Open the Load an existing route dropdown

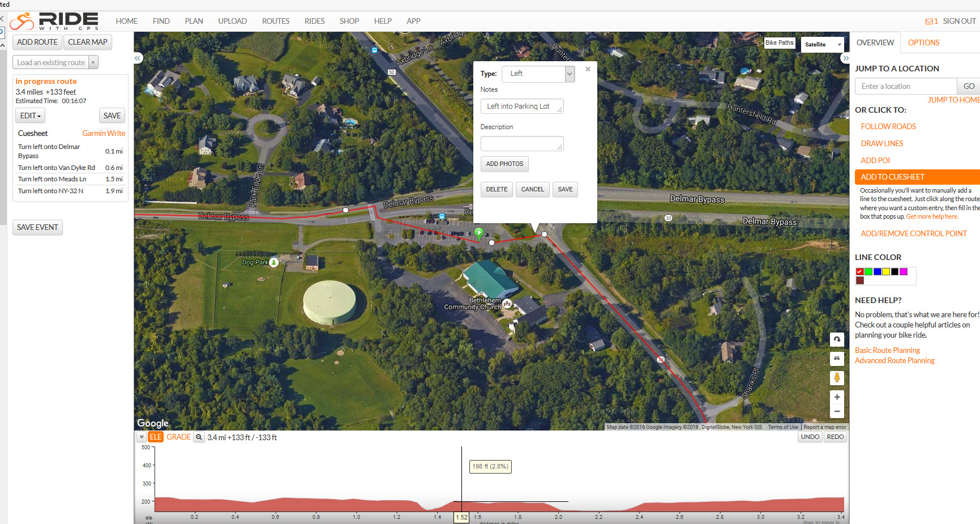55,62
